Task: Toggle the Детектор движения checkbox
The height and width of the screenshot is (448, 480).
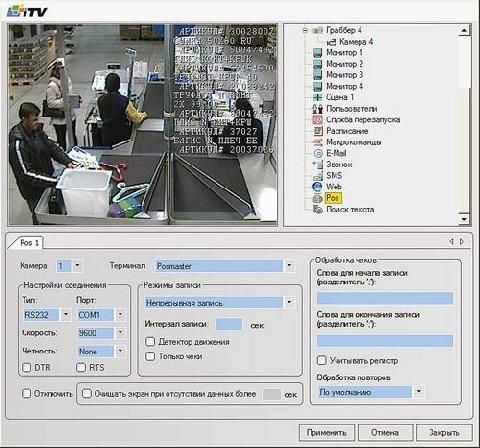Action: (150, 342)
